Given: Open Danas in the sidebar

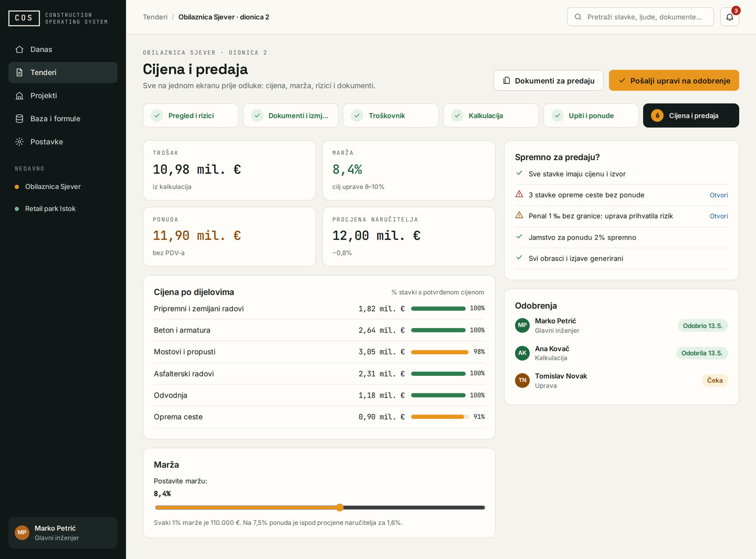Looking at the screenshot, I should 63,50.
